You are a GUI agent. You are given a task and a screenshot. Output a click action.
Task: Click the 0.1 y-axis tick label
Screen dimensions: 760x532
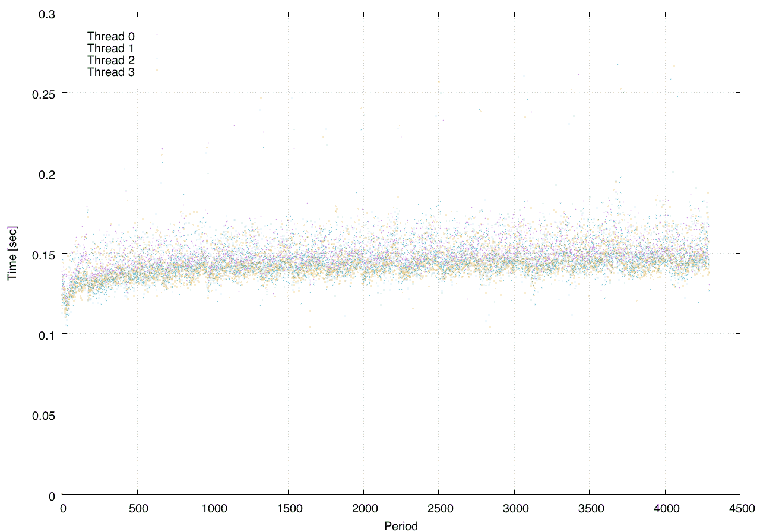click(46, 334)
